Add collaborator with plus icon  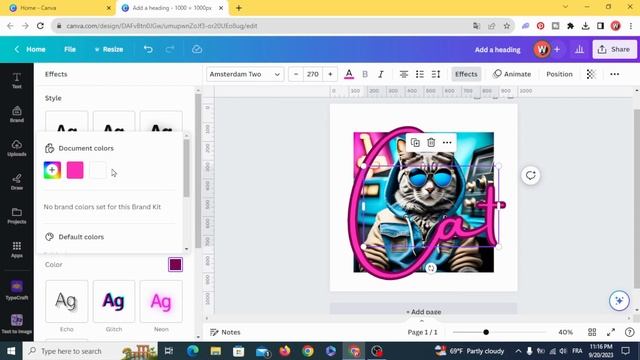pyautogui.click(x=557, y=49)
